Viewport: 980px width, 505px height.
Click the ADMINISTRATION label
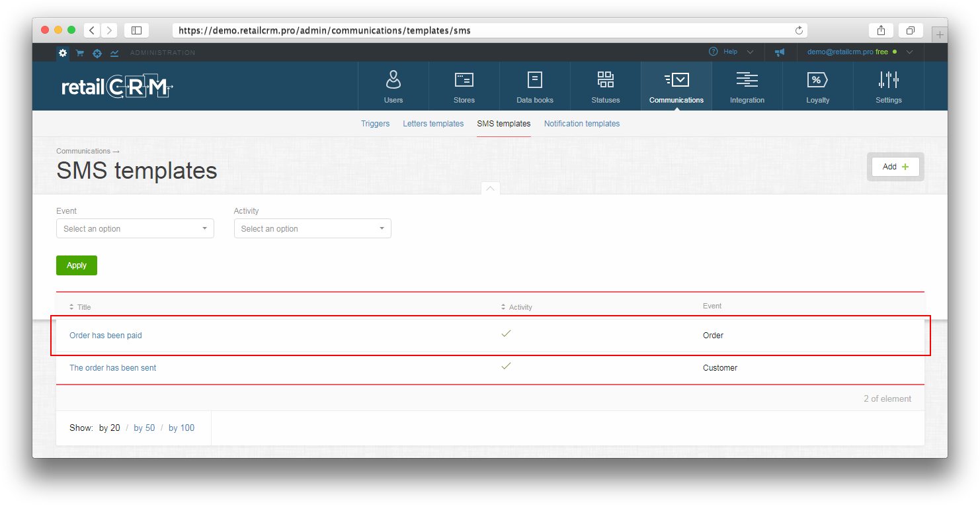pos(163,53)
